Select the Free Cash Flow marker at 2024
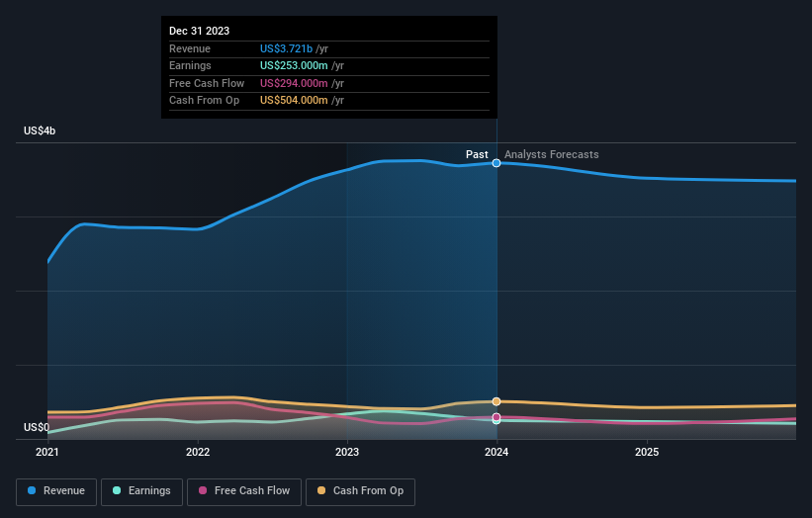This screenshot has width=812, height=518. click(x=496, y=416)
